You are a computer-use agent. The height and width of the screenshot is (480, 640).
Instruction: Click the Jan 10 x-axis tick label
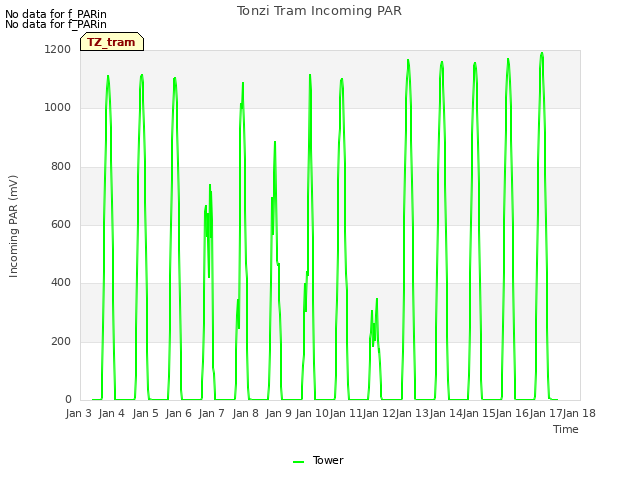tap(312, 413)
